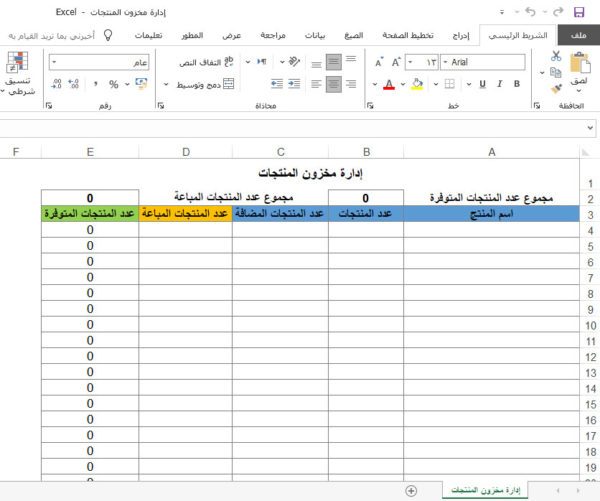Click the Align Left icon

(x=316, y=84)
